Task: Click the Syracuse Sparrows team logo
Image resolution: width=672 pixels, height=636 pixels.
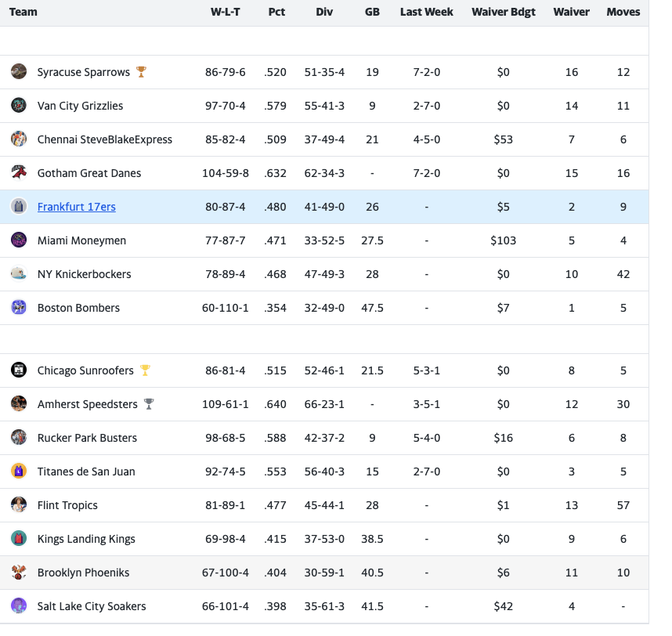Action: click(19, 72)
